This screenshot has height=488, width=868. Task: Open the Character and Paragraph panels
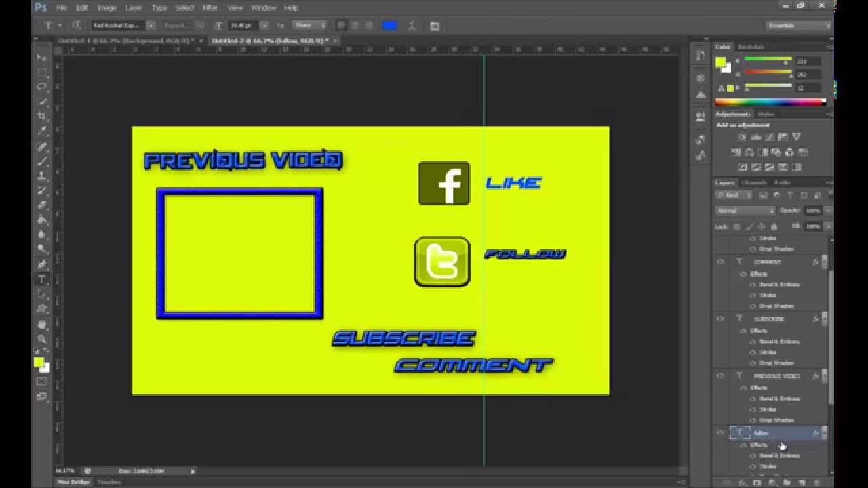pyautogui.click(x=435, y=26)
